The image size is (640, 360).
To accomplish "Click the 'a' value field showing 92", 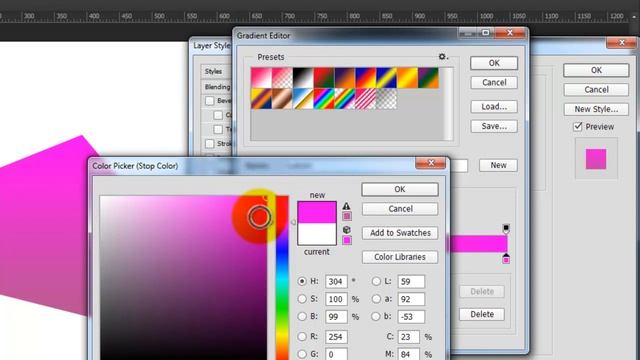I will pyautogui.click(x=411, y=299).
